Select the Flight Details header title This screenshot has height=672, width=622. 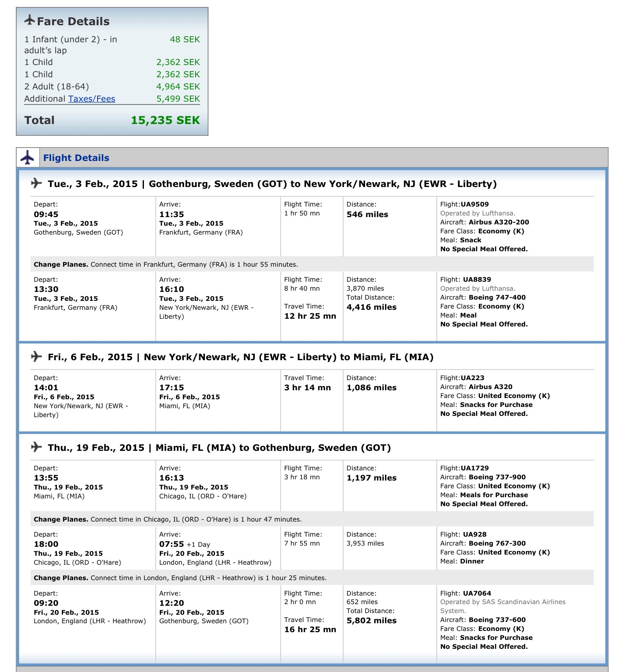click(76, 158)
